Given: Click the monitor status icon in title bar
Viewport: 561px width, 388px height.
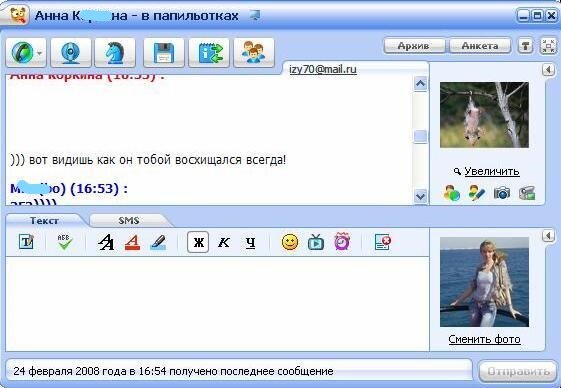Looking at the screenshot, I should [254, 15].
